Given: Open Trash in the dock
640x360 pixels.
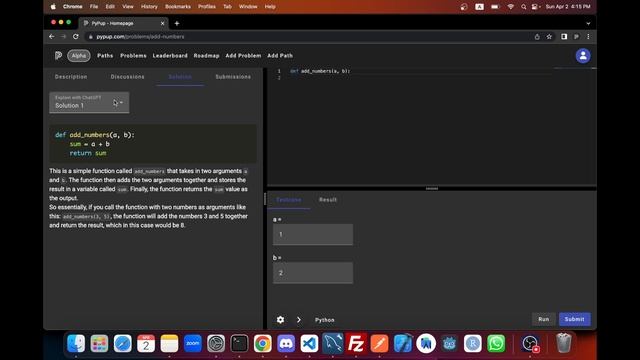Looking at the screenshot, I should tap(564, 343).
